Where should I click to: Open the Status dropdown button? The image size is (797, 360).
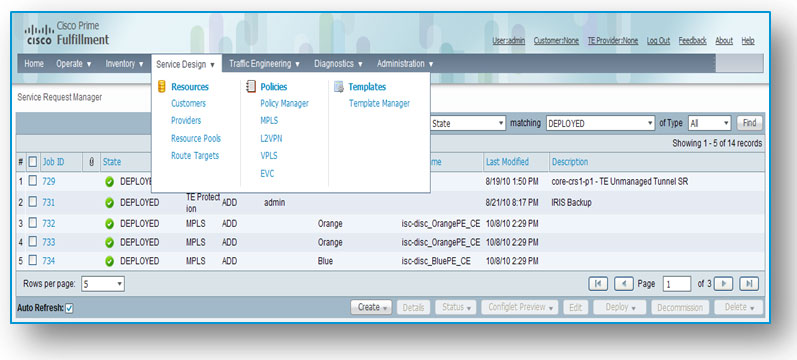pos(456,307)
